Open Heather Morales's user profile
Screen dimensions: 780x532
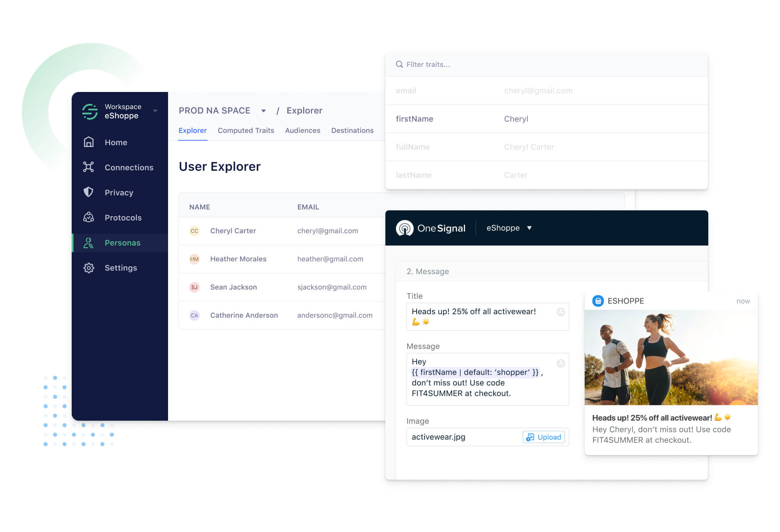(238, 259)
